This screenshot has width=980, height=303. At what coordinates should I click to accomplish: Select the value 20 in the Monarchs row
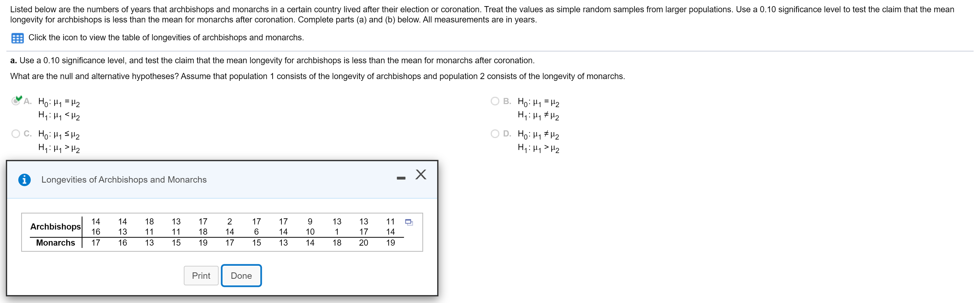pos(363,243)
